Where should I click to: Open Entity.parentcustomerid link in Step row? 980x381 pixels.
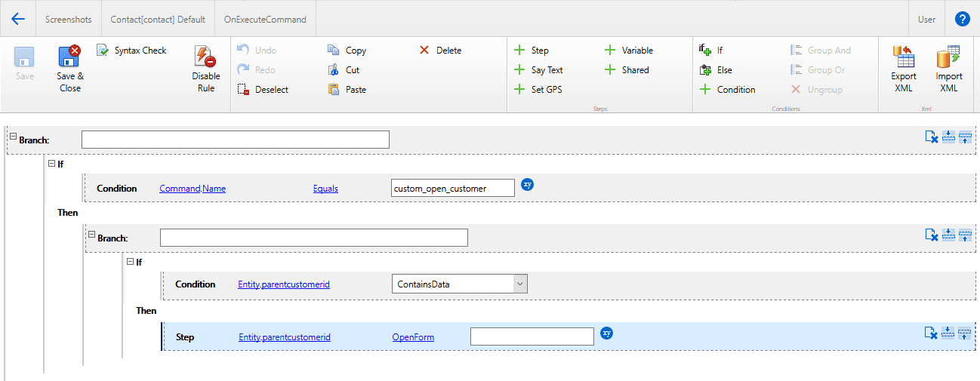point(285,337)
